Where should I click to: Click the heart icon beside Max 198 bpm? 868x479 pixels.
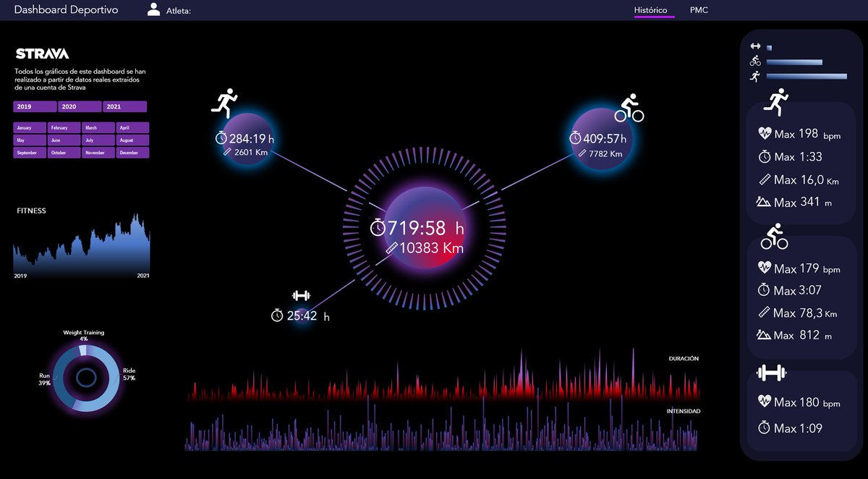765,133
